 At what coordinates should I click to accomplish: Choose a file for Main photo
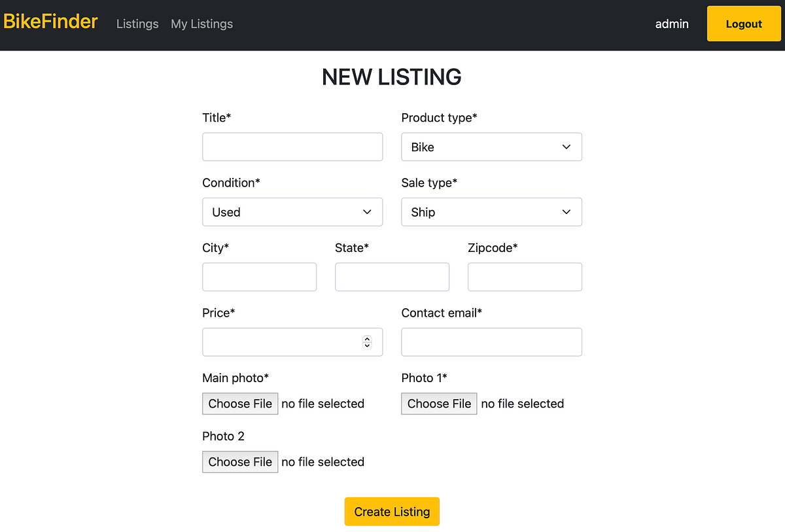(x=240, y=404)
